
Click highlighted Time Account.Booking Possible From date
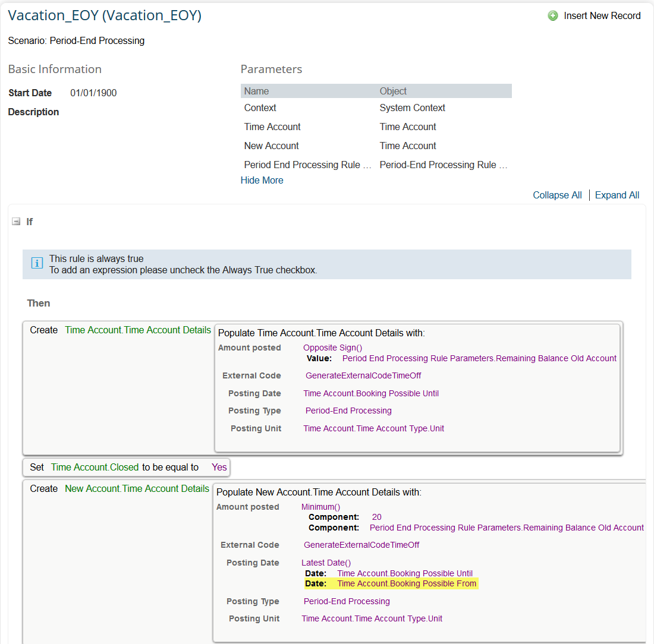(x=407, y=583)
